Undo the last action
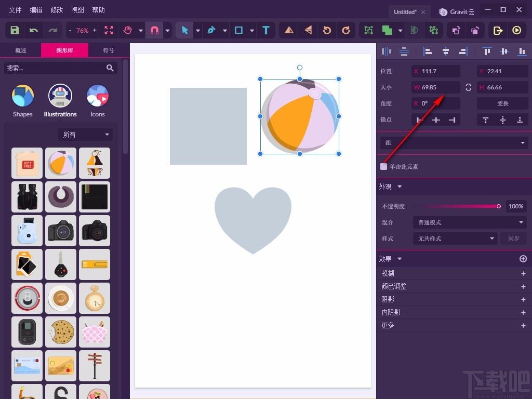This screenshot has height=399, width=532. tap(34, 30)
